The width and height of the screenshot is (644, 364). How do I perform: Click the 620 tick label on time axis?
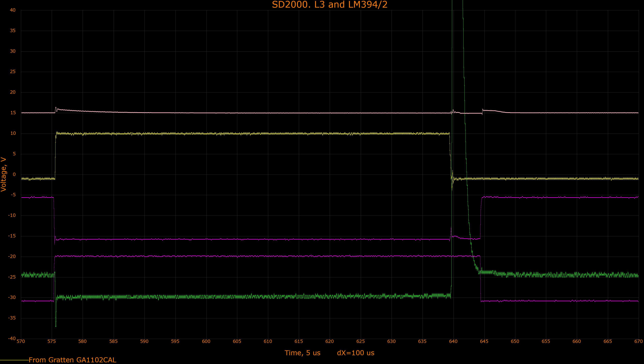(330, 341)
